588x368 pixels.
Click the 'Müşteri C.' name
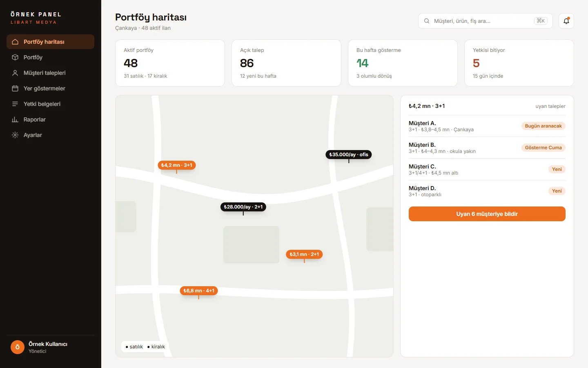point(422,166)
